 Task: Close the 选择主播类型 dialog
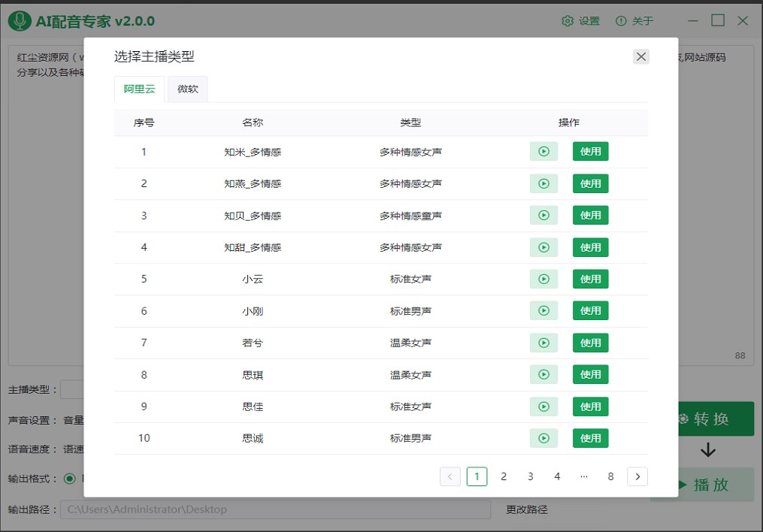pos(641,57)
